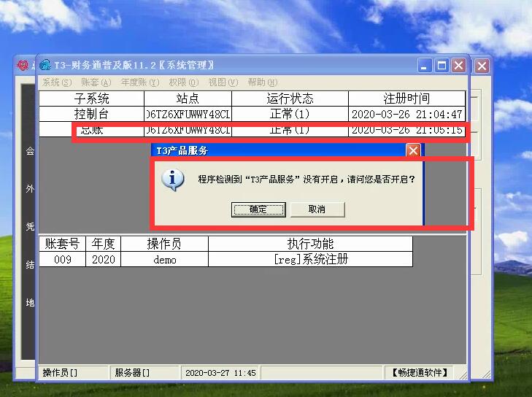The image size is (532, 397).
Task: Click the 009 account number cell
Action: pyautogui.click(x=63, y=260)
